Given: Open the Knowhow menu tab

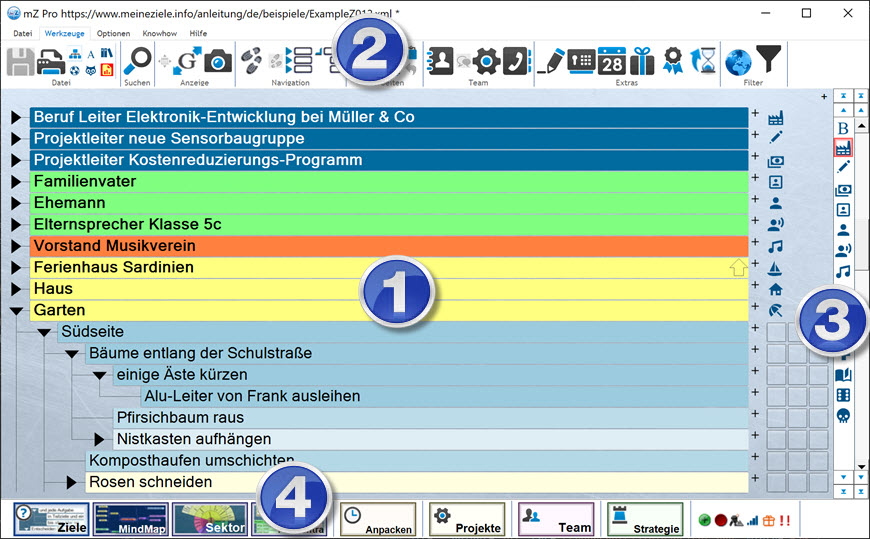Looking at the screenshot, I should (159, 33).
